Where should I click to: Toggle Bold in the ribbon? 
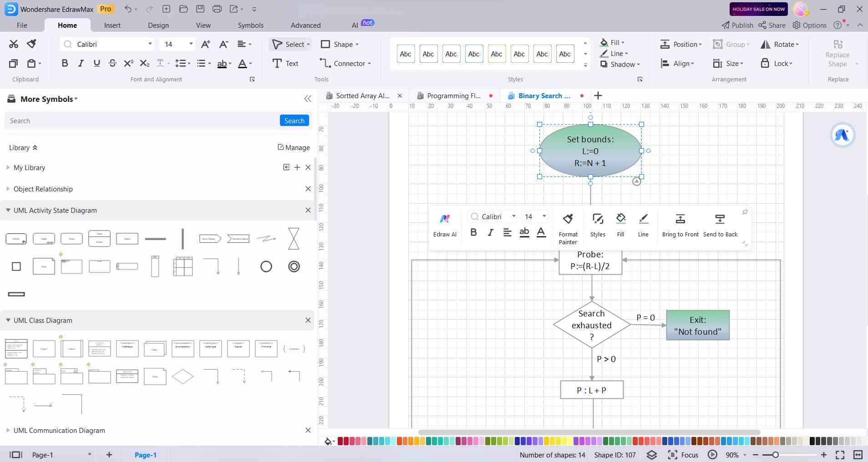[65, 64]
